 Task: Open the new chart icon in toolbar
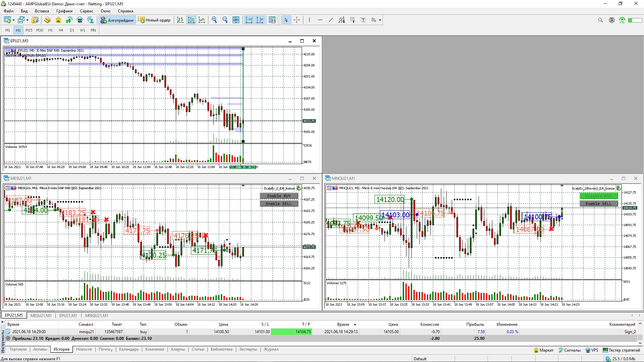pyautogui.click(x=7, y=20)
